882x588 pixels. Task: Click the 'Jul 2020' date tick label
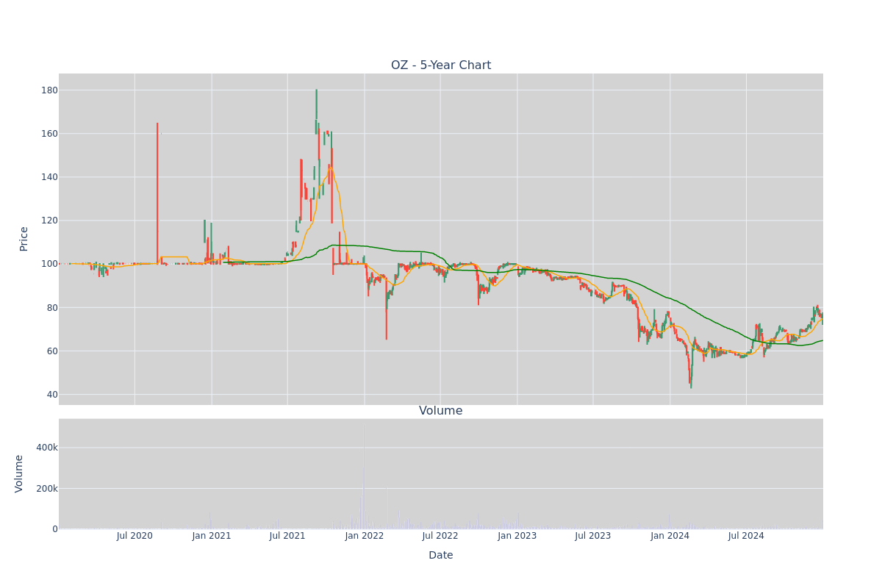[x=135, y=536]
